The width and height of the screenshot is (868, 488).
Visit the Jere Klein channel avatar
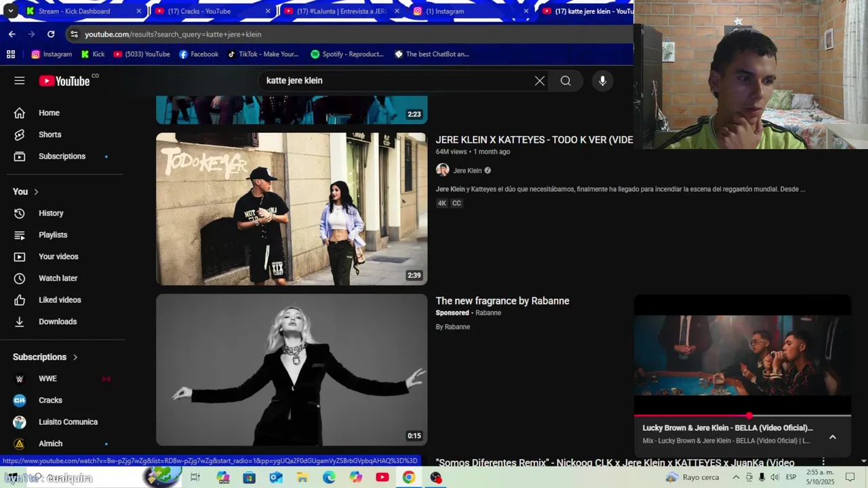tap(442, 170)
